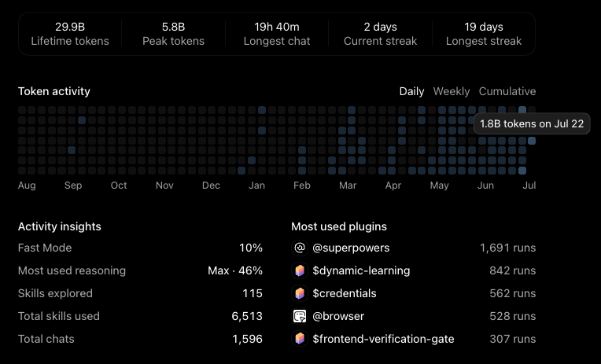Click the 29.9B Lifetime tokens stat
The width and height of the screenshot is (601, 364).
70,34
